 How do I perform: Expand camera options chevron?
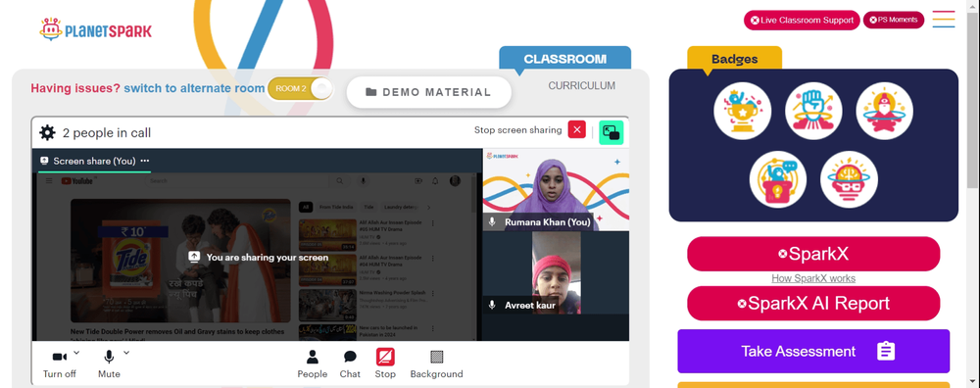(76, 353)
